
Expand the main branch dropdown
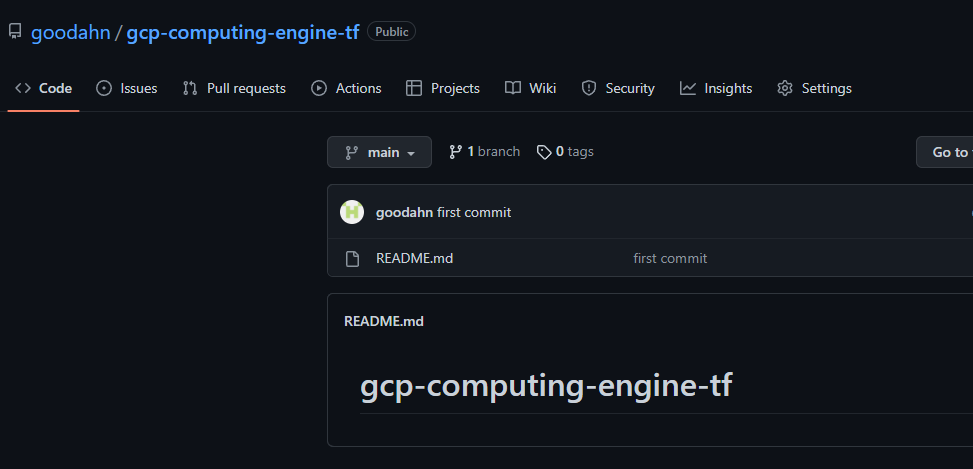click(379, 152)
